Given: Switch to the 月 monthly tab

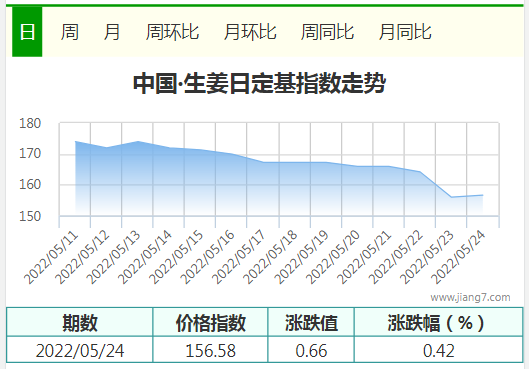Looking at the screenshot, I should [112, 32].
